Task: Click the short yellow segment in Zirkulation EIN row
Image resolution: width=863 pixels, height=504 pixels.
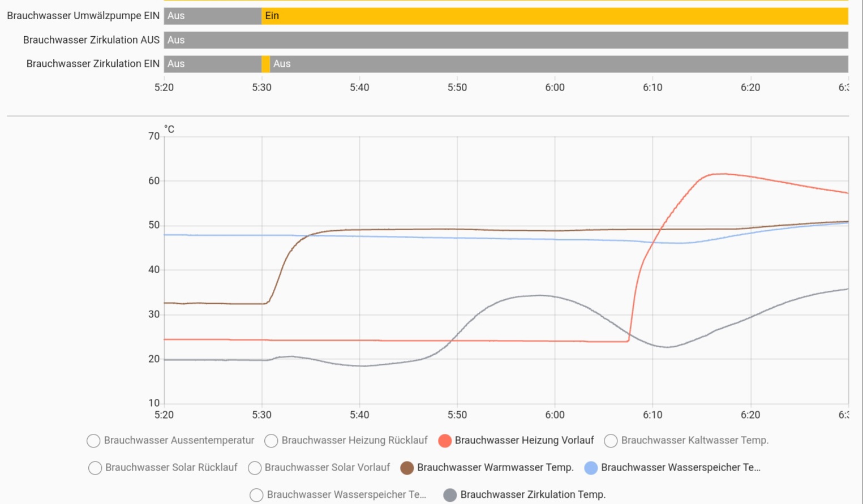Action: pos(266,64)
